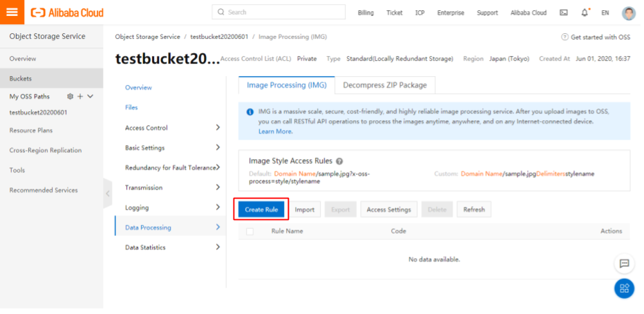The image size is (644, 314).
Task: Open My OSS Paths settings gear
Action: pyautogui.click(x=70, y=96)
